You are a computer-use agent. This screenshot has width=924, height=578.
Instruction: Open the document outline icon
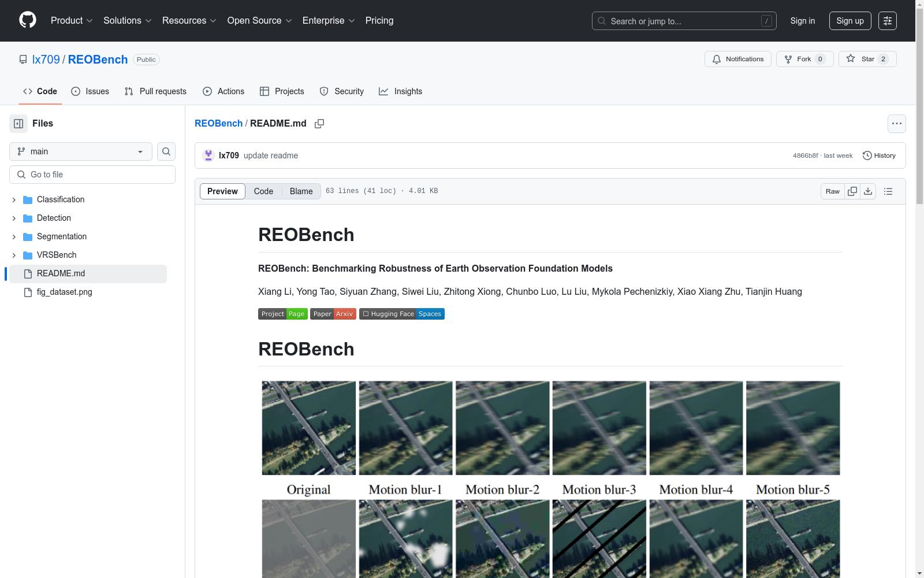pyautogui.click(x=888, y=191)
